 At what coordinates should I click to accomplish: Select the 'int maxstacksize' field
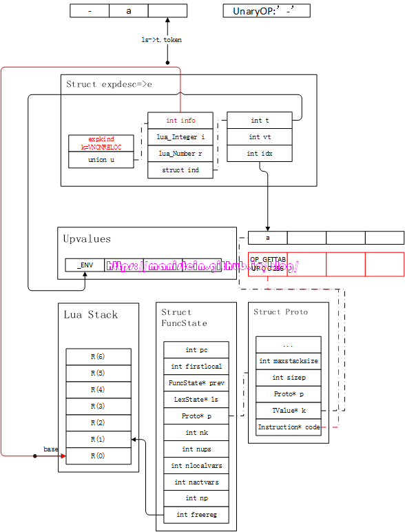289,361
